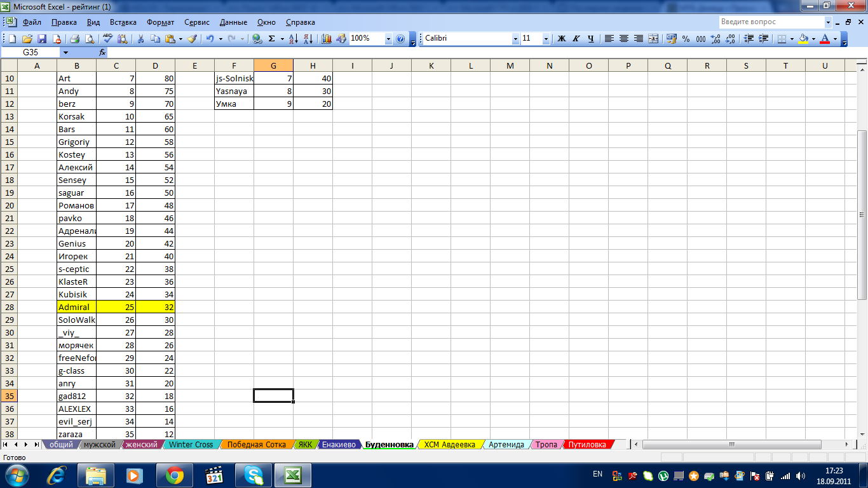Open the zoom 100% dropdown

point(388,39)
